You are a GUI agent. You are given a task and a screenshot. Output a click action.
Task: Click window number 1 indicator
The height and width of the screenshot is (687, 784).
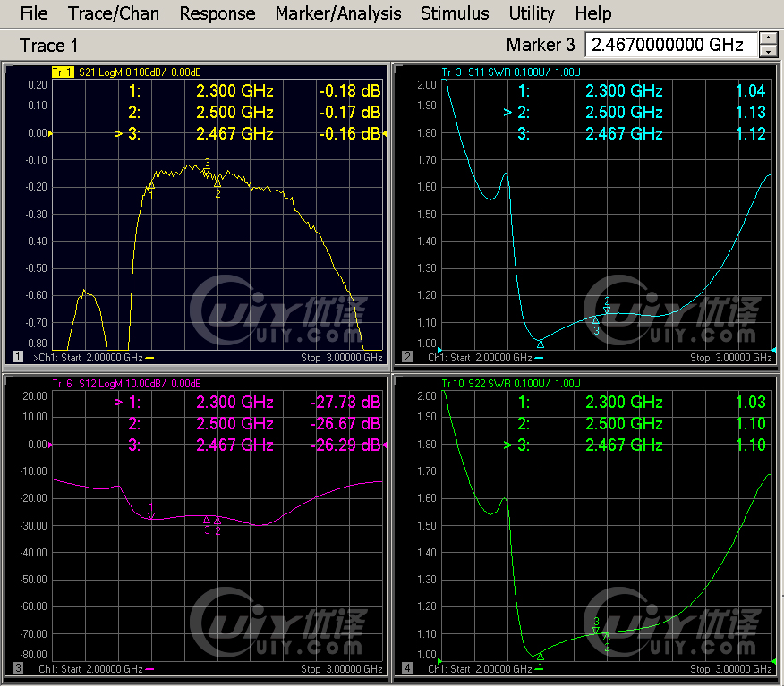coord(18,357)
